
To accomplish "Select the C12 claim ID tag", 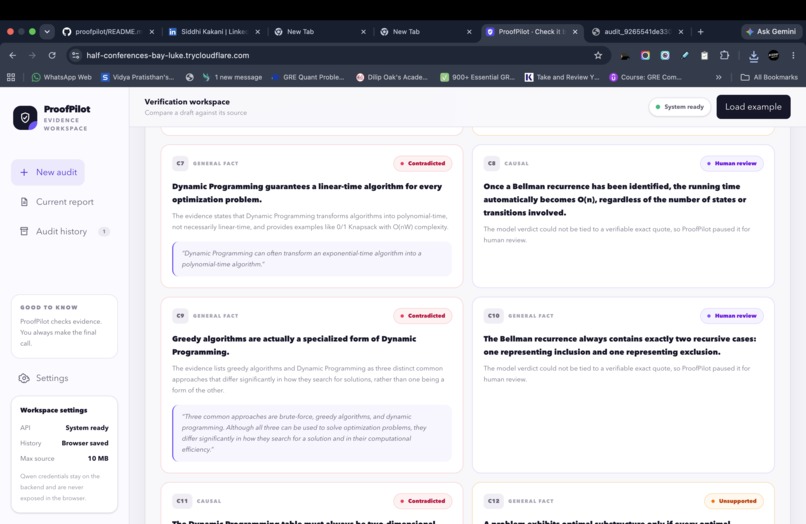I will [x=493, y=501].
